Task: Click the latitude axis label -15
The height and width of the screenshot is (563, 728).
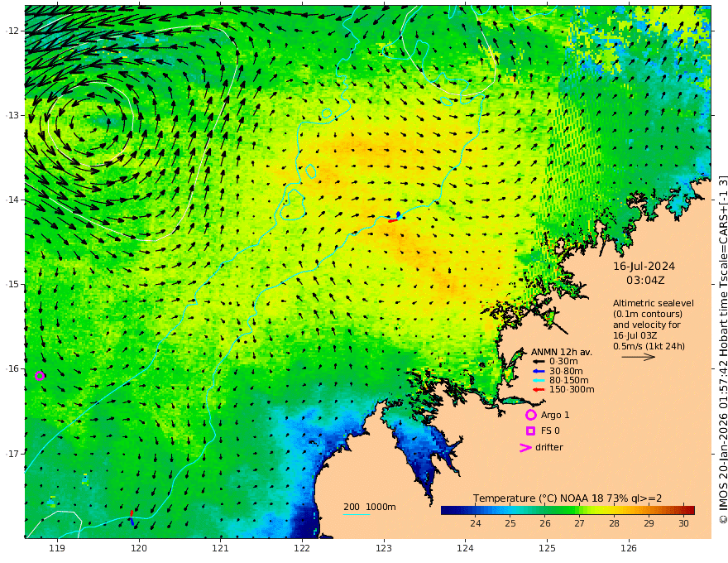Action: [x=12, y=284]
